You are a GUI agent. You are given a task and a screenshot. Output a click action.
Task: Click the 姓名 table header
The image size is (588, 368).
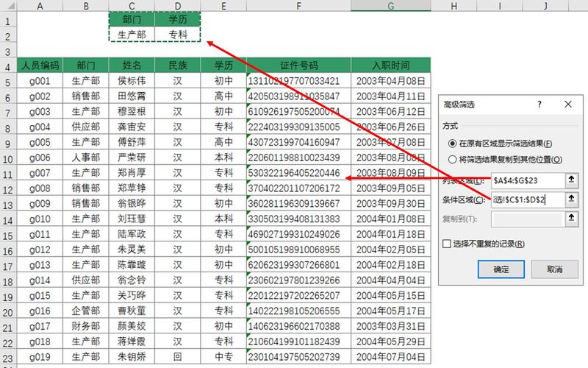pyautogui.click(x=132, y=66)
